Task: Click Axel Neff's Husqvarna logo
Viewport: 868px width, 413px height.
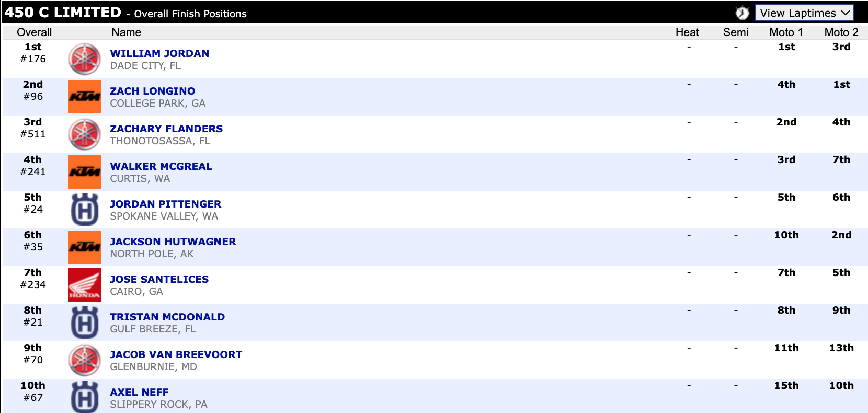Action: click(x=84, y=397)
